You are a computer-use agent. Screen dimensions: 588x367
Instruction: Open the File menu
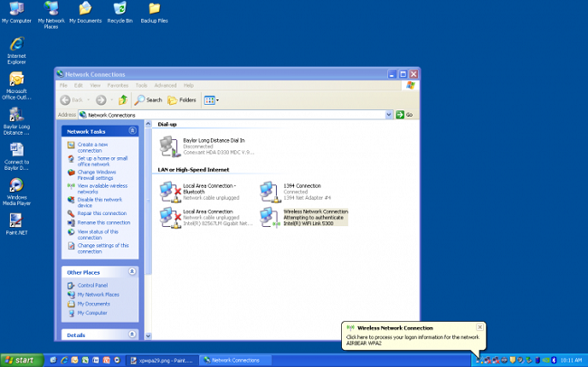point(63,86)
